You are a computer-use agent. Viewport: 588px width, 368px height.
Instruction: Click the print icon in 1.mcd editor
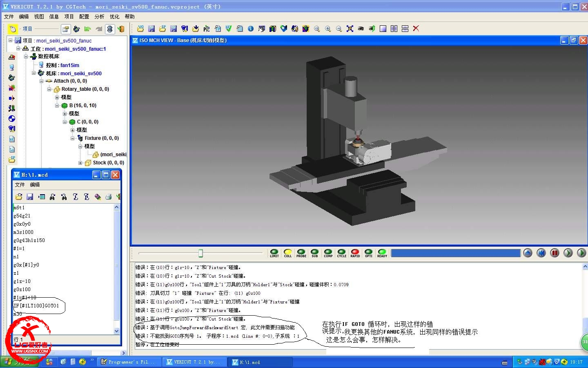[x=109, y=197]
